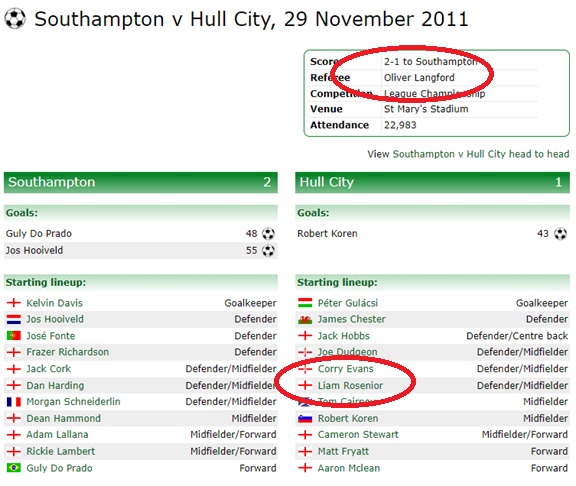The height and width of the screenshot is (486, 576).
Task: Click the Portugal flag beside José Fonte
Action: (x=14, y=336)
